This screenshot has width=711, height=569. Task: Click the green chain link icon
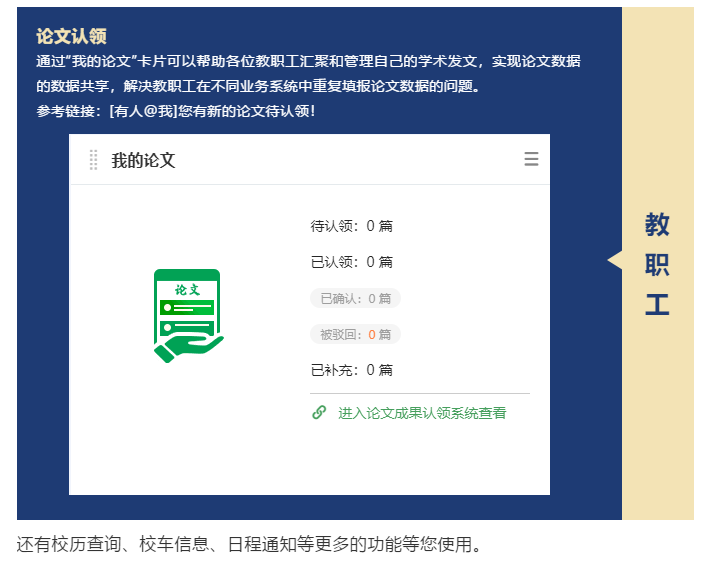click(x=319, y=412)
